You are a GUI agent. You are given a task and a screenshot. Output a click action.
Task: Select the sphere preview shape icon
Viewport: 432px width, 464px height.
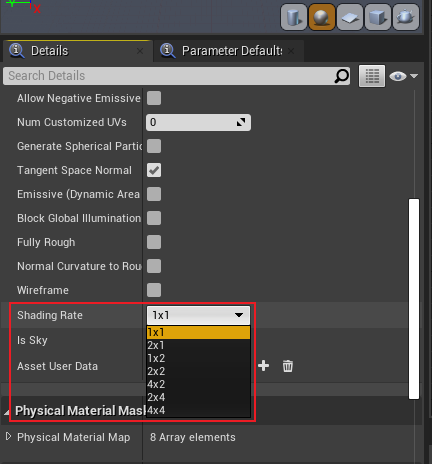click(x=322, y=17)
